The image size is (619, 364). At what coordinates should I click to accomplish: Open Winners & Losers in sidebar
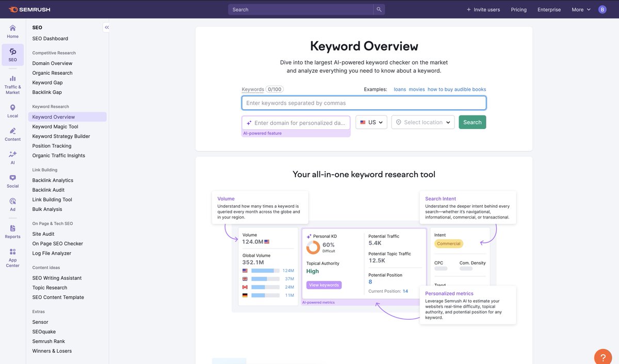[x=52, y=351]
